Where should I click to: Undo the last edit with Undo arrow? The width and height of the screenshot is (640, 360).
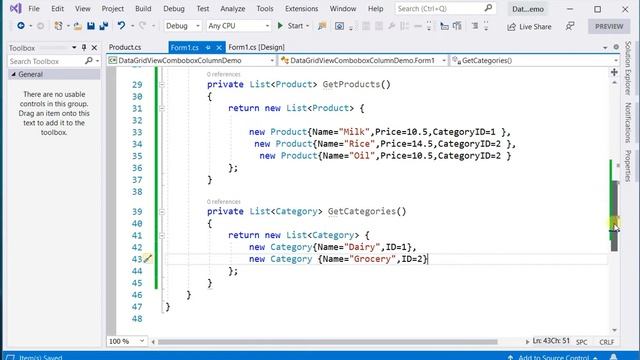tap(121, 26)
